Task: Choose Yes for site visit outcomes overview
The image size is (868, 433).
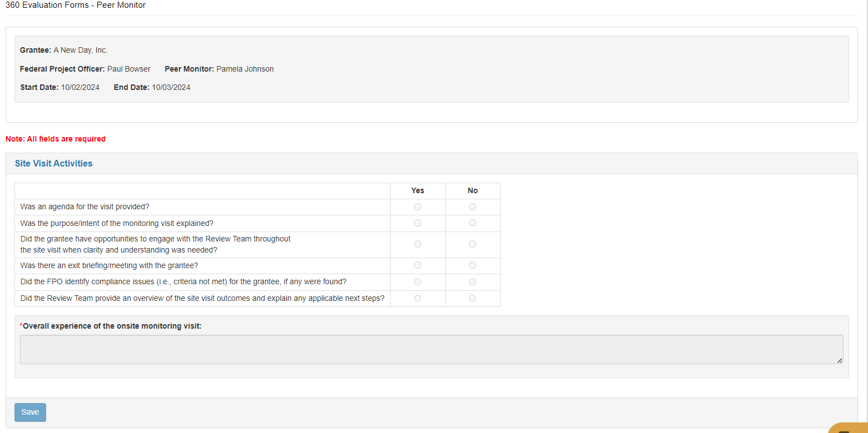Action: click(x=417, y=298)
